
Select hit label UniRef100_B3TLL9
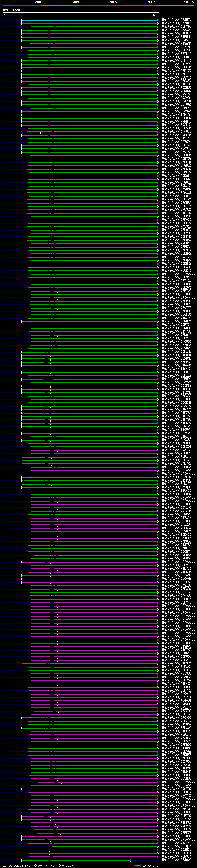pyautogui.click(x=177, y=54)
